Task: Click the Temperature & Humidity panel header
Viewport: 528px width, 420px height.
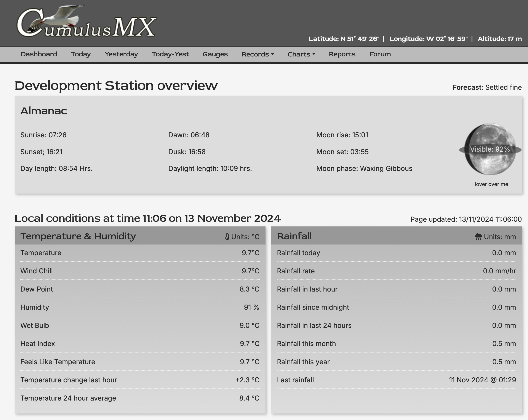Action: [x=78, y=236]
